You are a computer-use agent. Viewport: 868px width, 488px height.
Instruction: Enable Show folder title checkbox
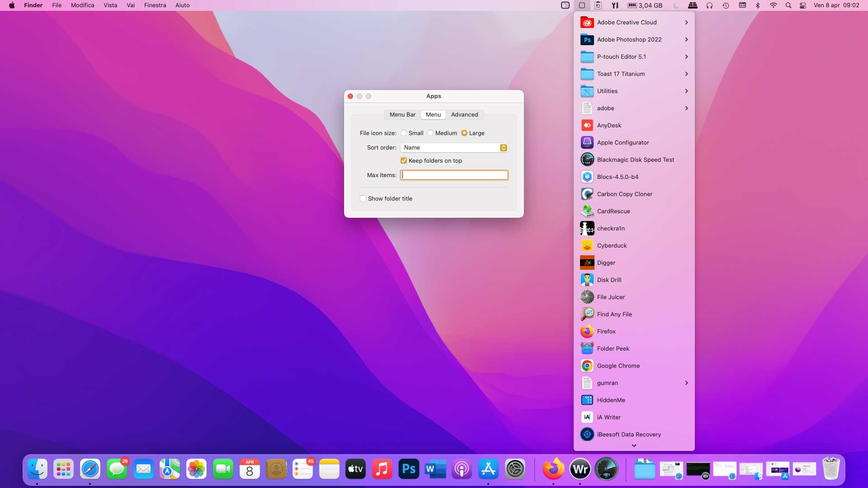pos(363,198)
